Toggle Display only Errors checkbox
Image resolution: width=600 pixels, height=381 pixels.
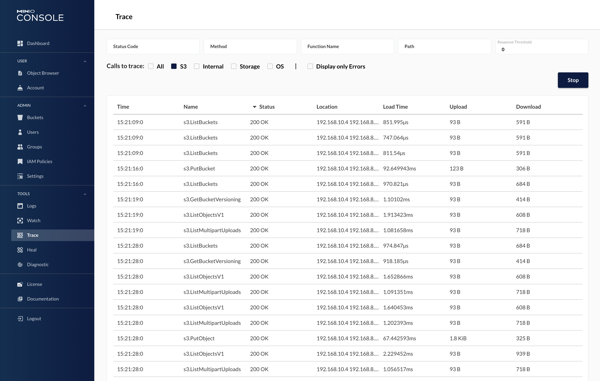(310, 66)
